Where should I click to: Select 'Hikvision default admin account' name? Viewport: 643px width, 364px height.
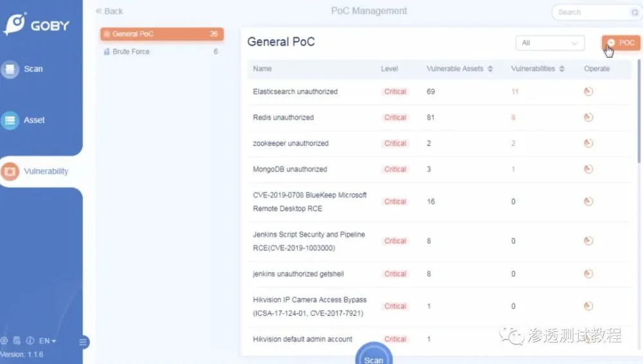click(302, 339)
